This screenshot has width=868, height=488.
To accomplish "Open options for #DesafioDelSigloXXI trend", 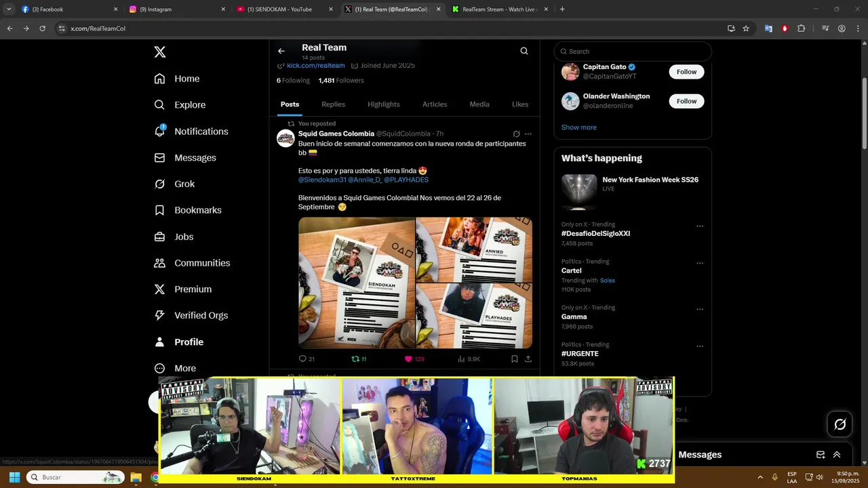I will coord(700,226).
